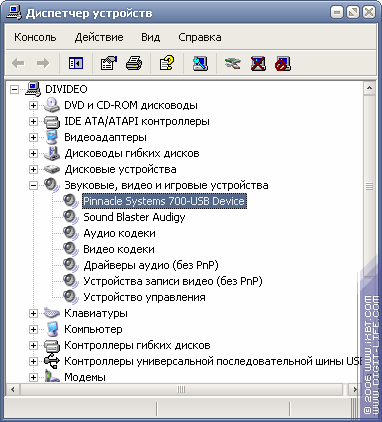
Task: Expand Контроллеры гибких дисков
Action: (x=33, y=345)
